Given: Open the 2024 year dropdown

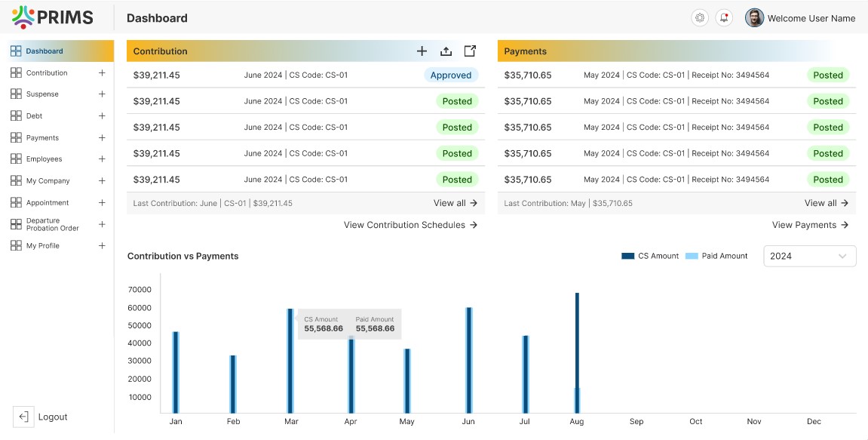Looking at the screenshot, I should point(809,256).
